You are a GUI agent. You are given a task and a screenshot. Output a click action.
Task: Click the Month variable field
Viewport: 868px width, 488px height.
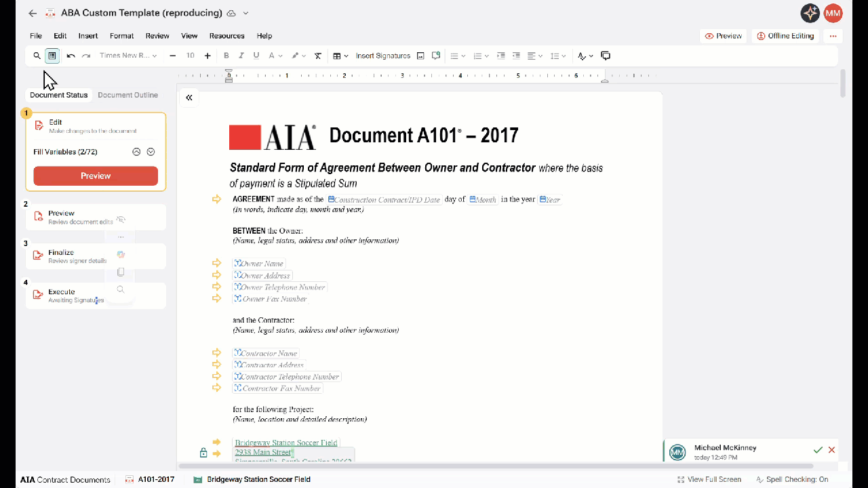(x=483, y=200)
